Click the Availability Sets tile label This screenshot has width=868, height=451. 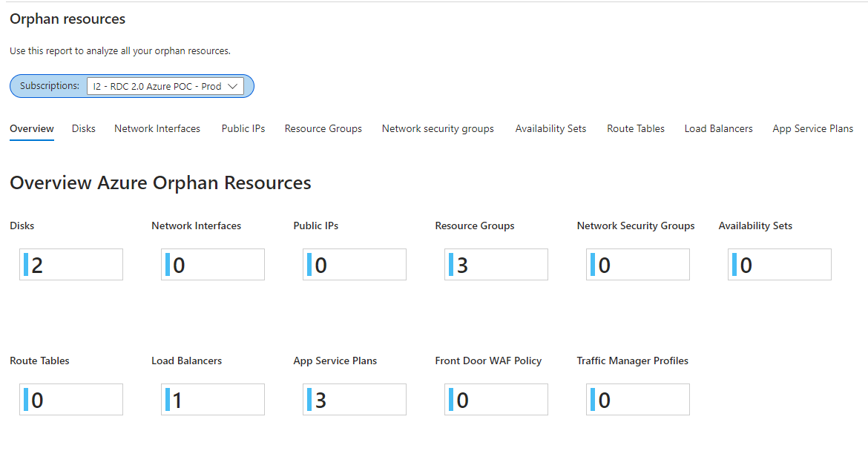tap(756, 225)
